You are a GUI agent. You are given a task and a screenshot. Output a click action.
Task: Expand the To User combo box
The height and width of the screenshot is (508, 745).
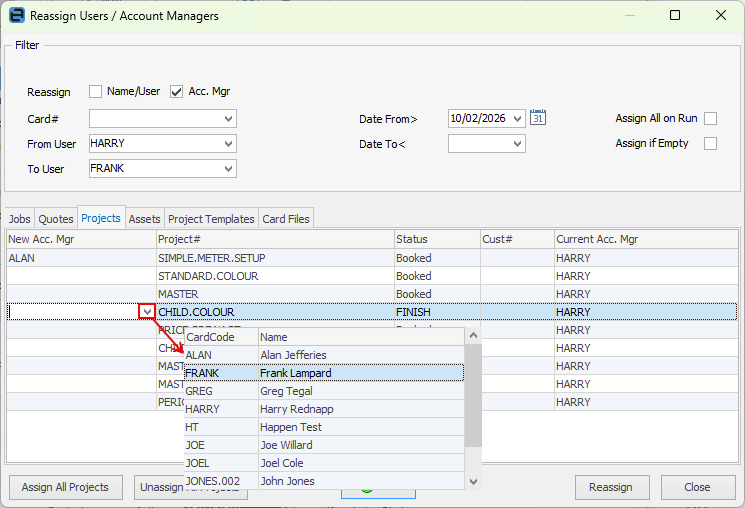(x=229, y=169)
